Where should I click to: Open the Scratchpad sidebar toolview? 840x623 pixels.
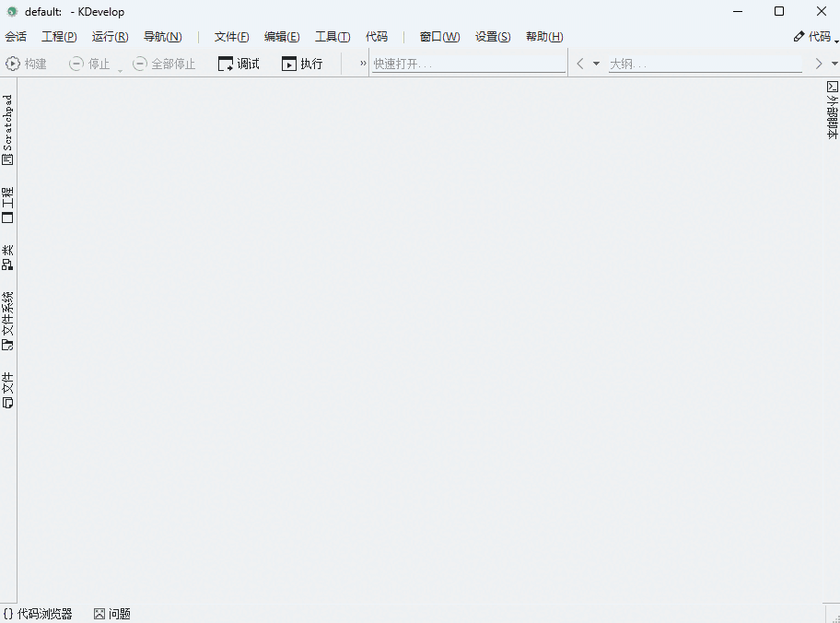(x=8, y=129)
